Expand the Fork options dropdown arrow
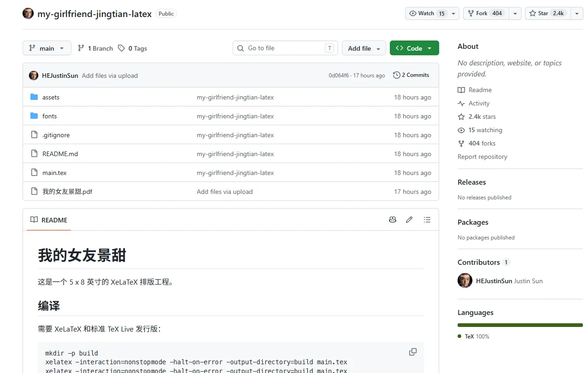This screenshot has height=373, width=588. tap(516, 13)
